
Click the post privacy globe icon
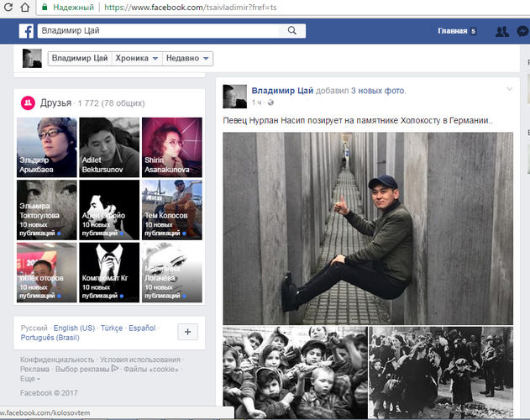point(270,102)
